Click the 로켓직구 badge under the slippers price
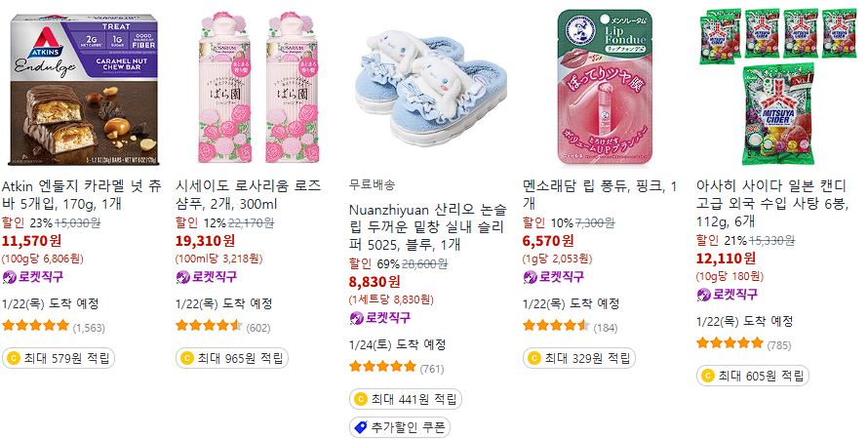 (x=379, y=318)
